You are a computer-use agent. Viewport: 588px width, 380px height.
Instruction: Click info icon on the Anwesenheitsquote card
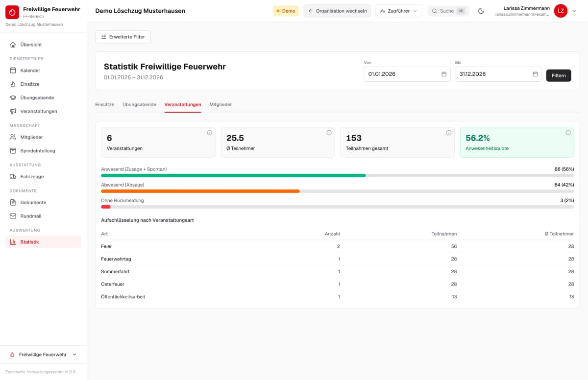(x=568, y=133)
